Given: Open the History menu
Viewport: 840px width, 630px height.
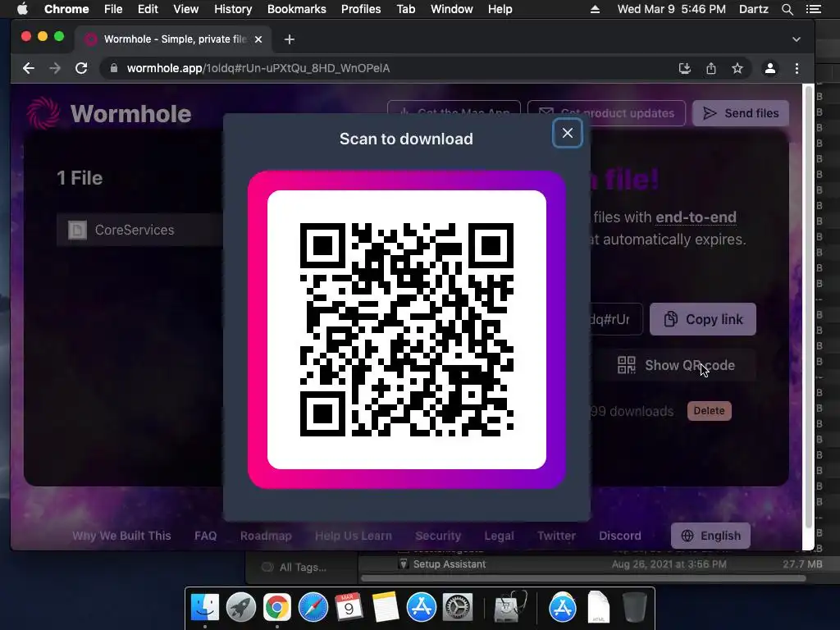Looking at the screenshot, I should [233, 9].
